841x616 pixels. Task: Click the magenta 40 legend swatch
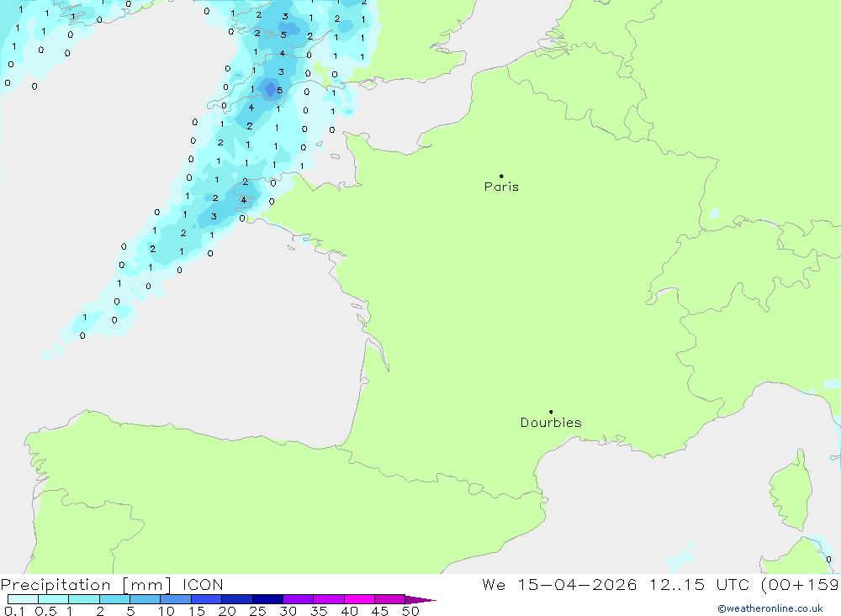coord(359,599)
